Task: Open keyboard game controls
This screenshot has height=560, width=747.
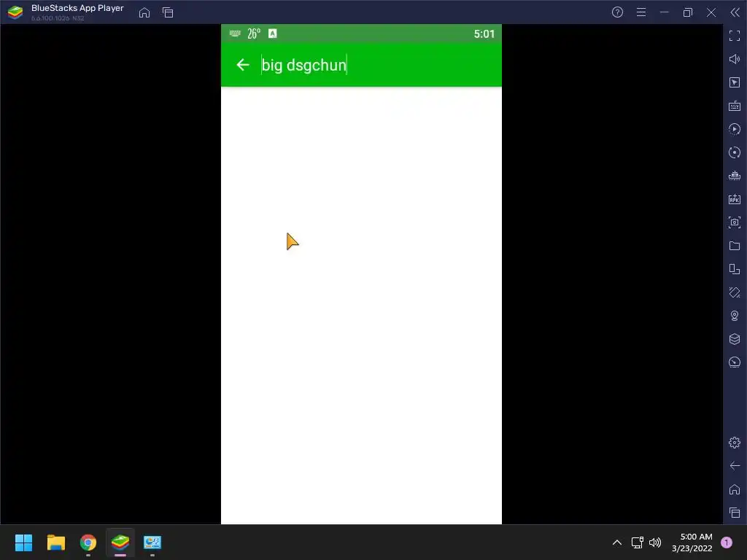Action: click(735, 106)
